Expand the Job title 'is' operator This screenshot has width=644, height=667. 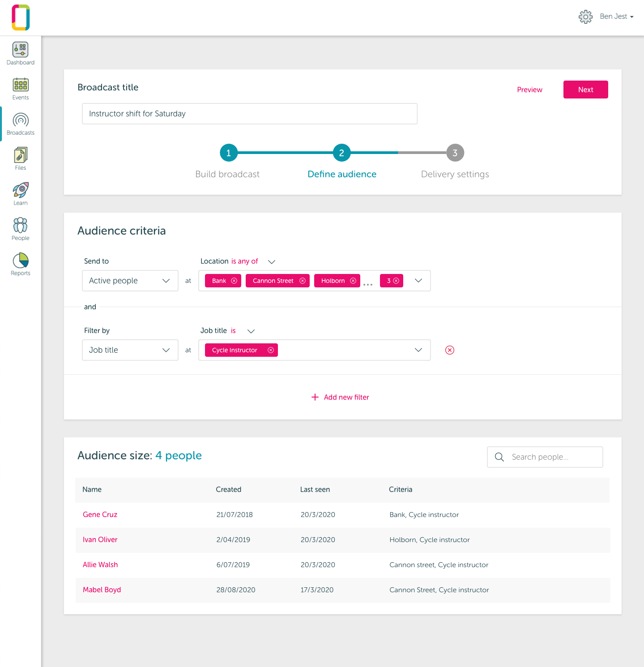(251, 331)
